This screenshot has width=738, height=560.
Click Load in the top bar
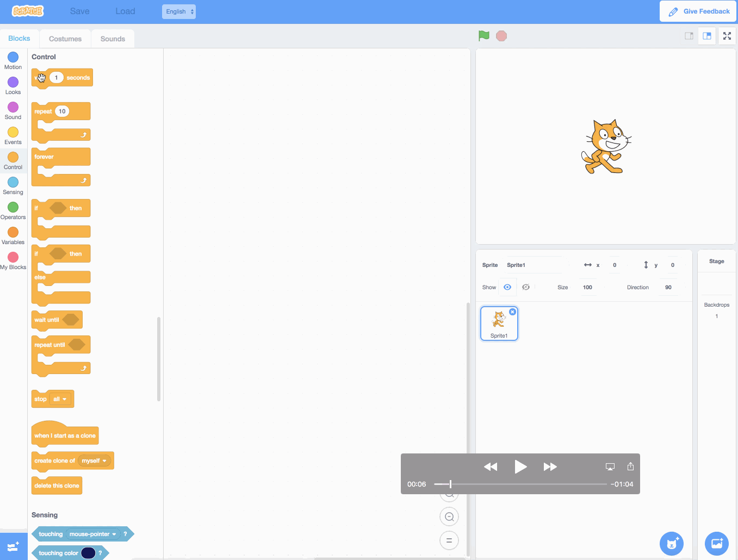125,11
